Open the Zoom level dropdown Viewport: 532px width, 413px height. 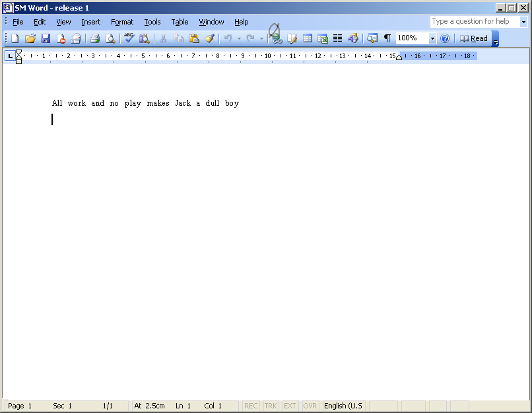tap(432, 38)
